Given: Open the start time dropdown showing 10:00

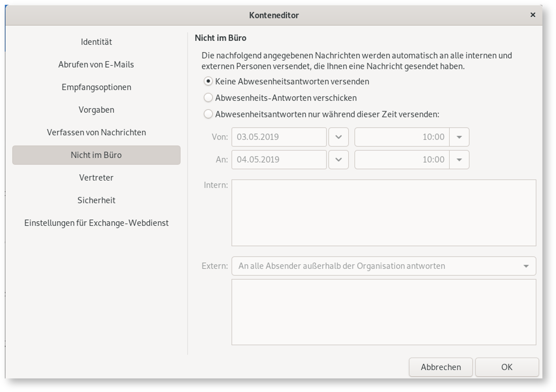Looking at the screenshot, I should coord(459,137).
